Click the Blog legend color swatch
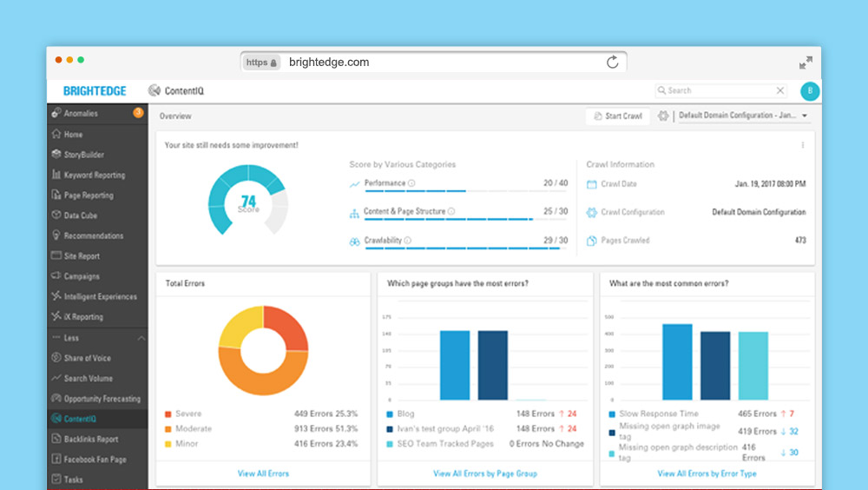Image resolution: width=868 pixels, height=490 pixels. pos(390,414)
